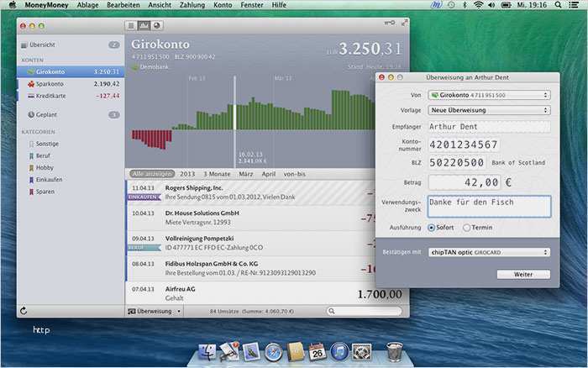Viewport: 588px width, 368px height.
Task: Open the Von account dropdown
Action: pyautogui.click(x=490, y=95)
